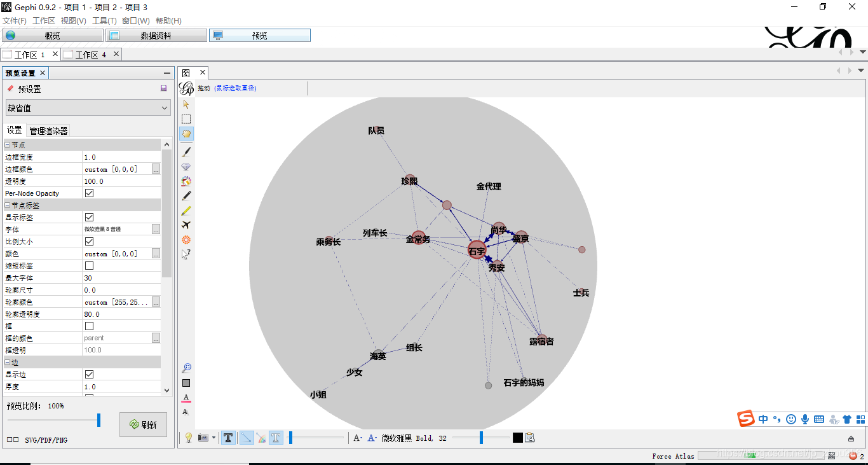Viewport: 868px width, 465px height.
Task: Enable 缩短标签 checkbox
Action: coord(89,265)
